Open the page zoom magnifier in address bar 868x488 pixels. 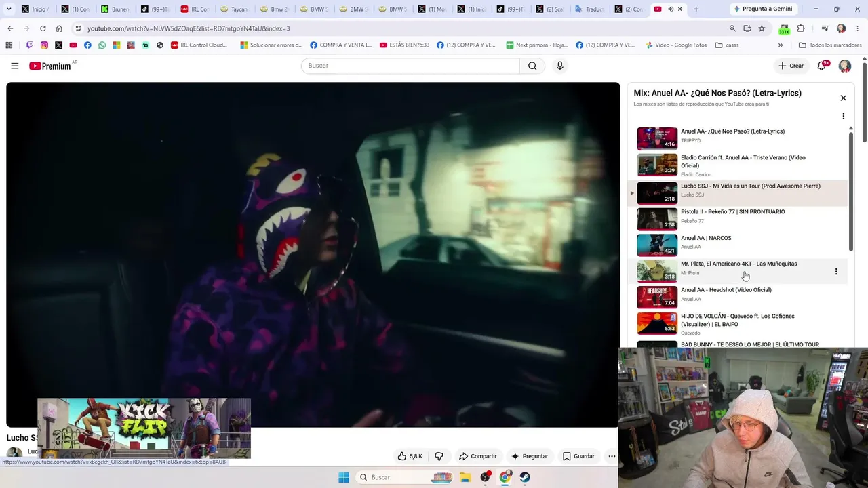tap(732, 28)
